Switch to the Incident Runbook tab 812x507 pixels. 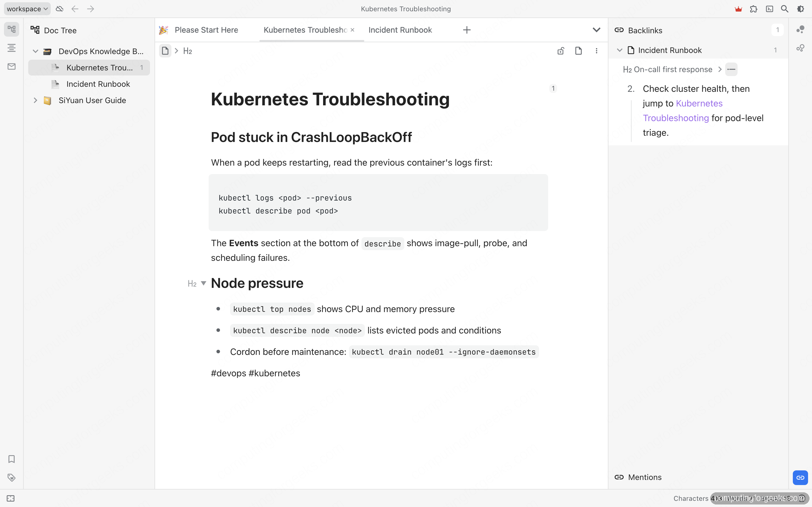click(400, 30)
